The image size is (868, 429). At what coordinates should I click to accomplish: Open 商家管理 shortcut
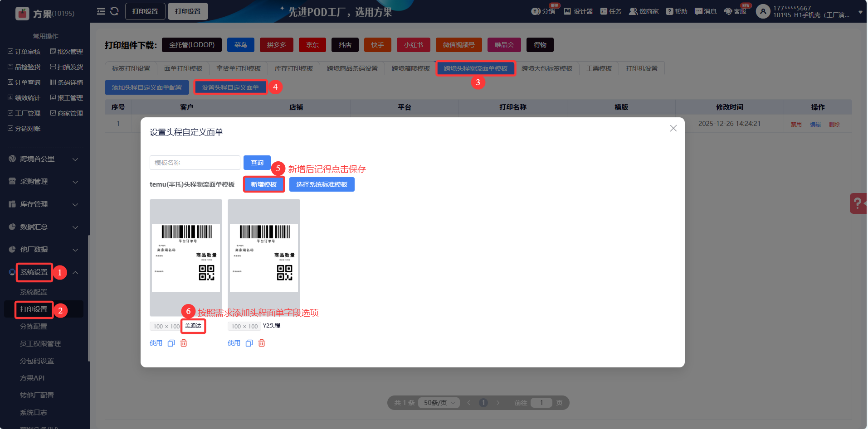click(67, 113)
